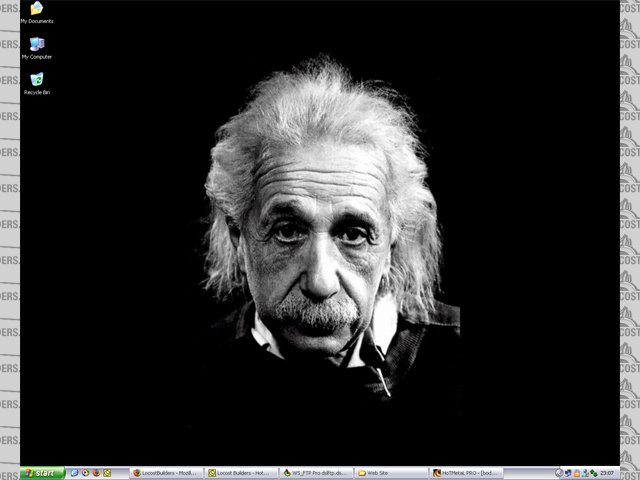Click the Recycle Bin desktop icon

37,82
